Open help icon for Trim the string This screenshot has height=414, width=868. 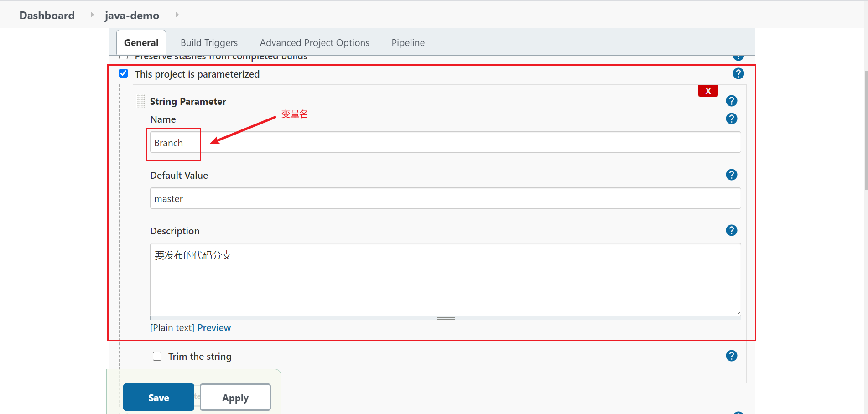[731, 356]
